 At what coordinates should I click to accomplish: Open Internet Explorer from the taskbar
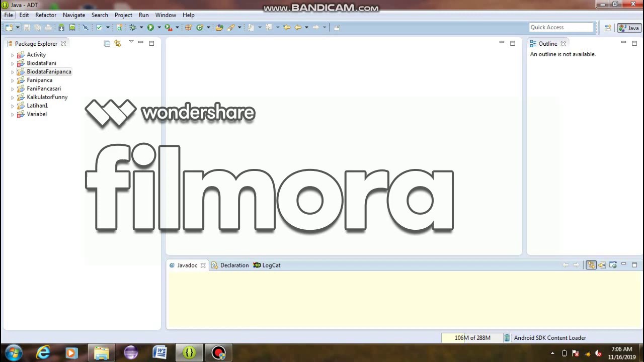point(43,352)
